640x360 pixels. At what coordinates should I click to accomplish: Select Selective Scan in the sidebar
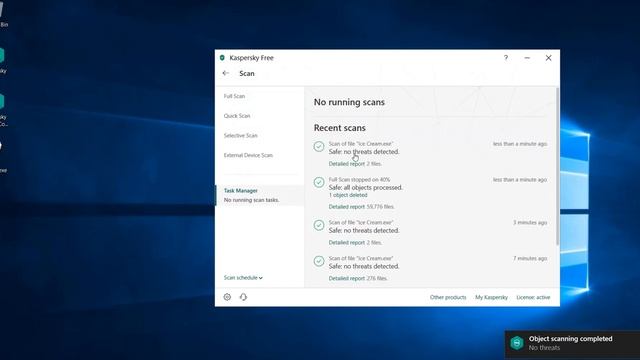click(240, 136)
